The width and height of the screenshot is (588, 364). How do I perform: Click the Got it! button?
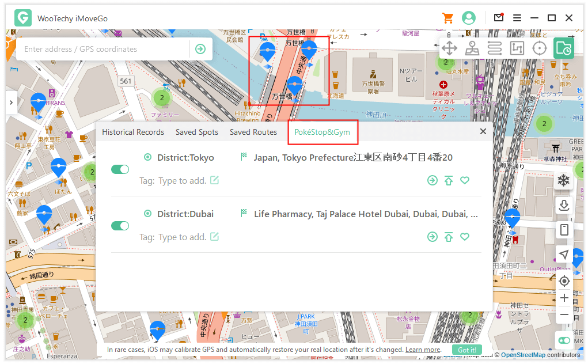[466, 350]
